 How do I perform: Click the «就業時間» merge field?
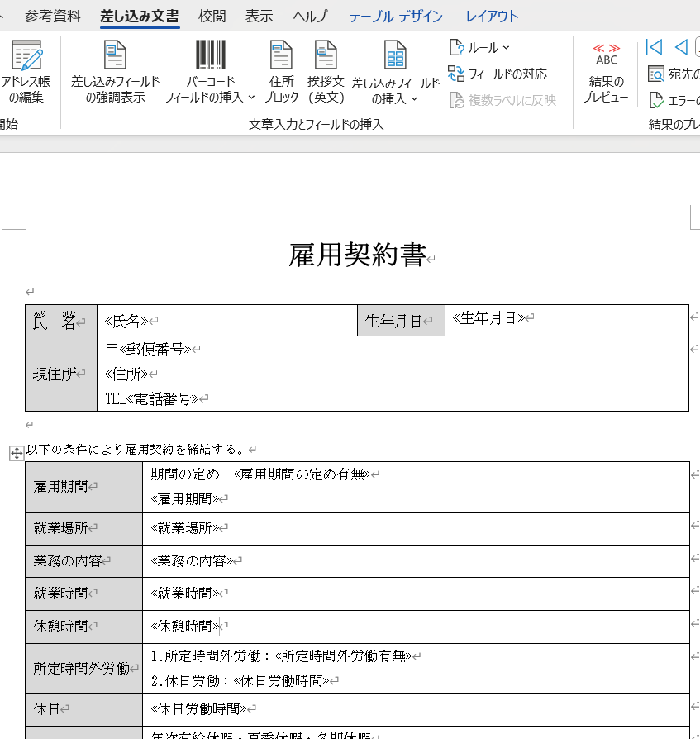[x=184, y=593]
